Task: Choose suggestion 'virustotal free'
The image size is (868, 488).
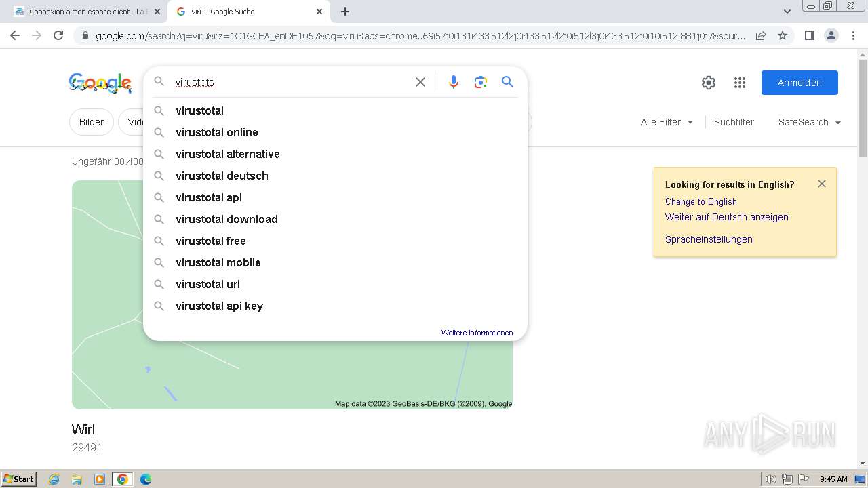Action: click(x=335, y=241)
